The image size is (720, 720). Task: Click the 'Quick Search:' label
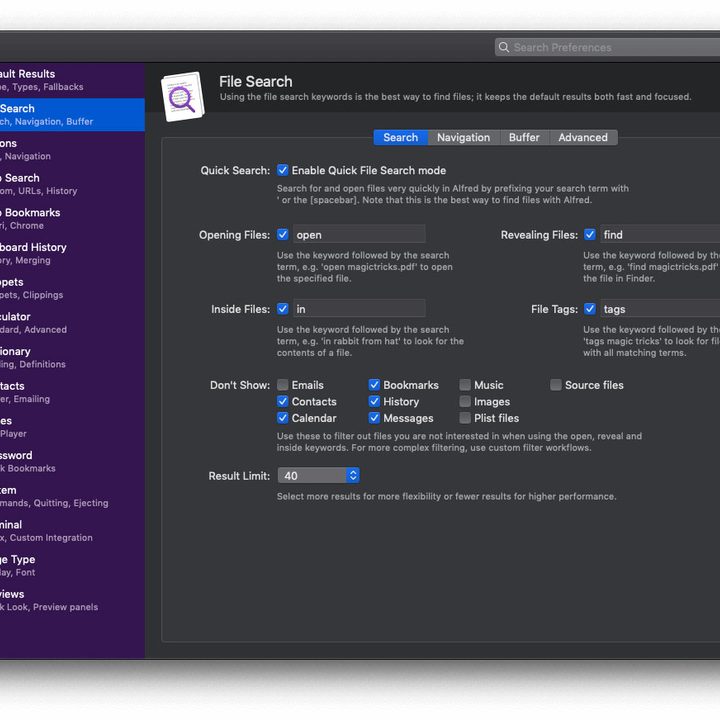(x=235, y=170)
